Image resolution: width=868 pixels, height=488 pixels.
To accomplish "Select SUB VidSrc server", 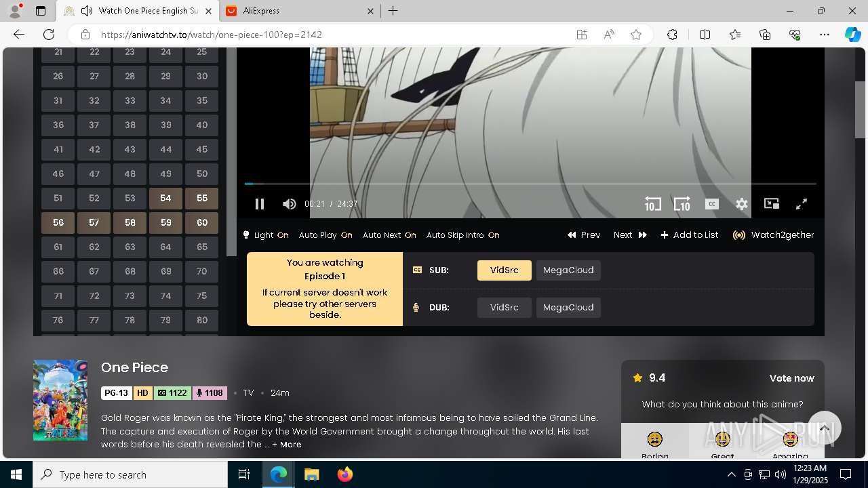I will tap(504, 270).
